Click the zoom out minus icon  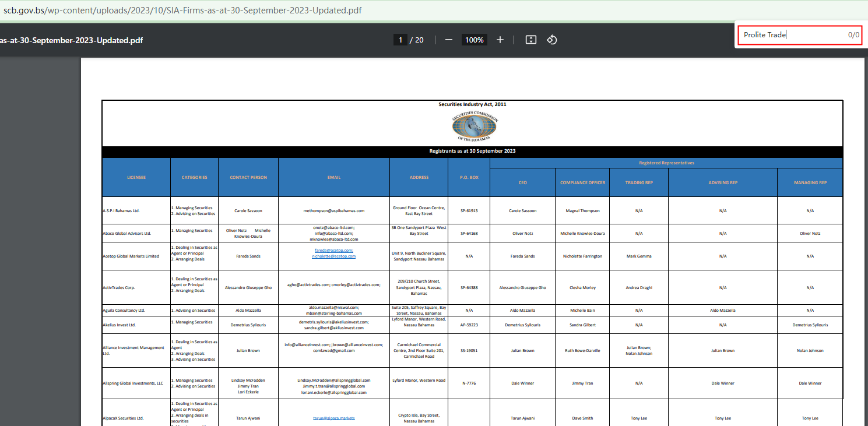[448, 40]
